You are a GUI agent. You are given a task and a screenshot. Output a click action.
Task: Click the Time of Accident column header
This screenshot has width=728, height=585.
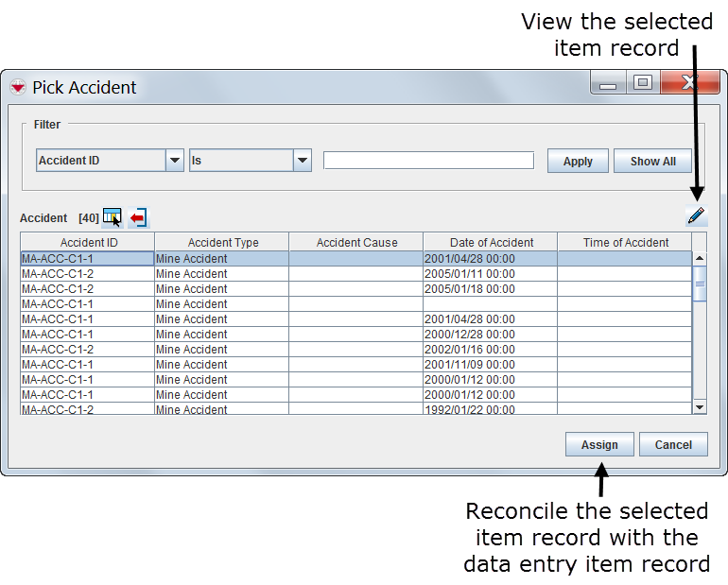tap(625, 243)
